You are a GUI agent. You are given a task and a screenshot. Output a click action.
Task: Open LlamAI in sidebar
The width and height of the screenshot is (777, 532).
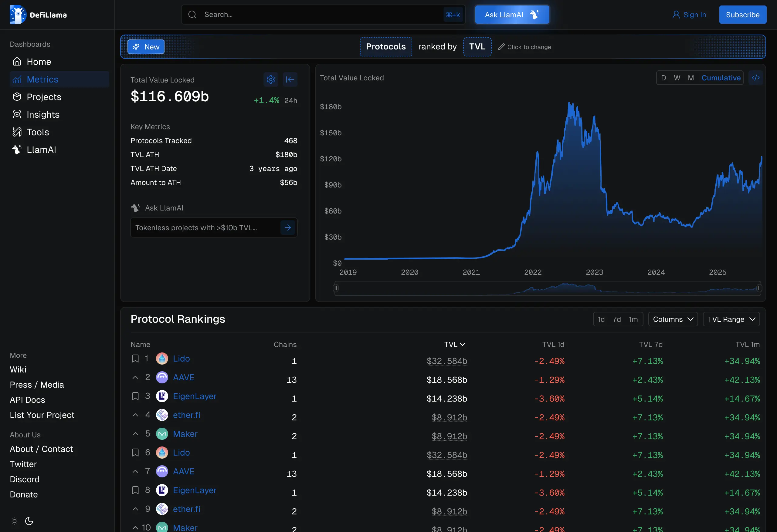point(59,150)
